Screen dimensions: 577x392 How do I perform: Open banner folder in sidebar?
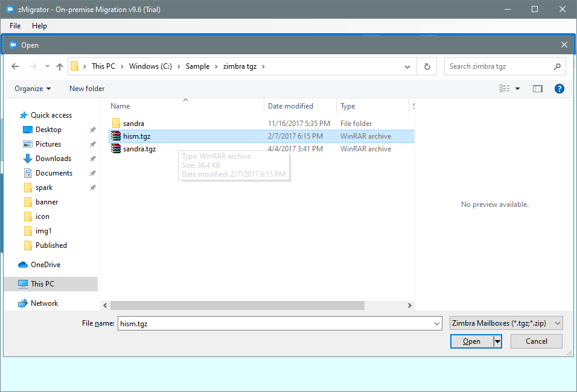point(46,202)
